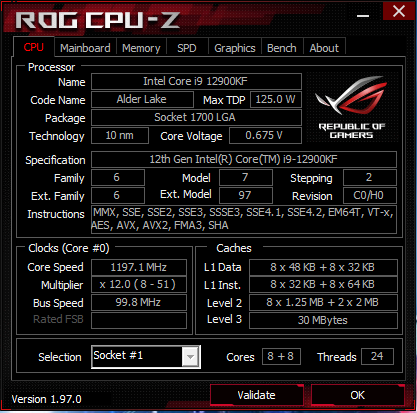The width and height of the screenshot is (417, 413).
Task: Click the Instructions list box
Action: (244, 219)
